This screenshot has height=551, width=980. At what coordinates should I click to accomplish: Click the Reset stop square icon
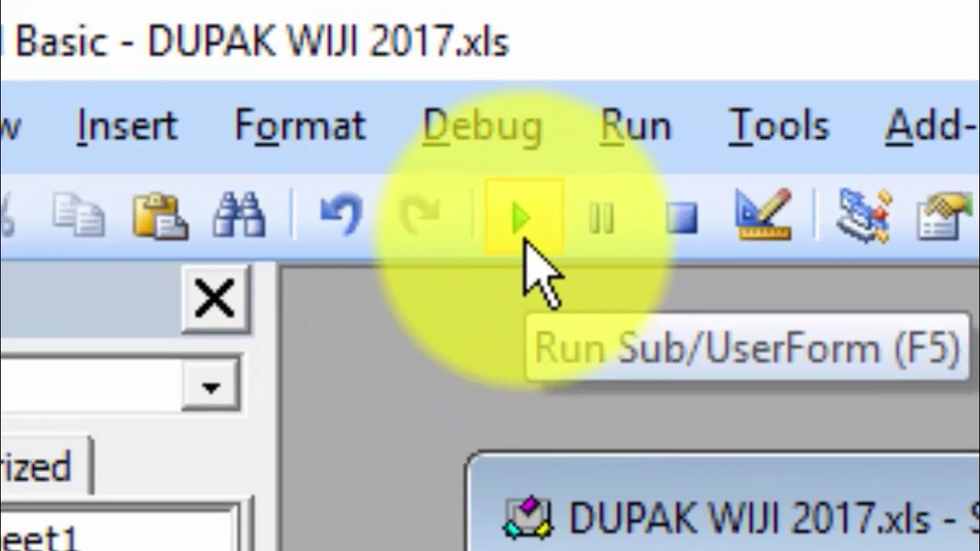tap(681, 219)
